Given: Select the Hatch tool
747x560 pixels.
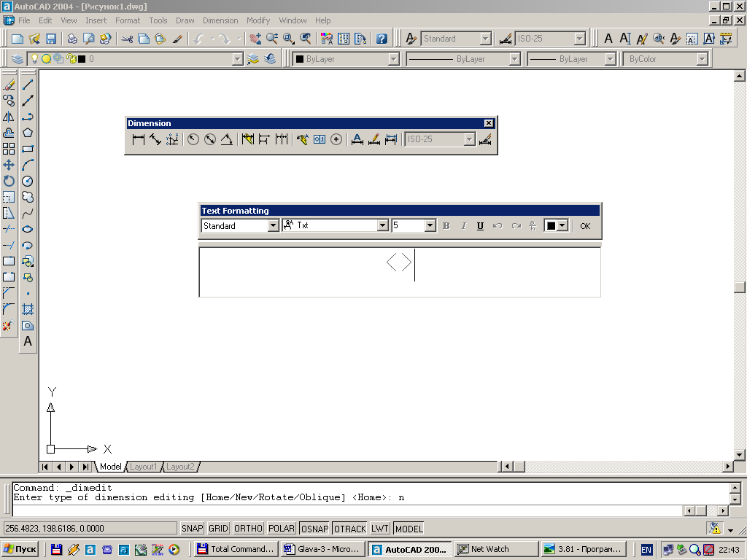Looking at the screenshot, I should (28, 309).
